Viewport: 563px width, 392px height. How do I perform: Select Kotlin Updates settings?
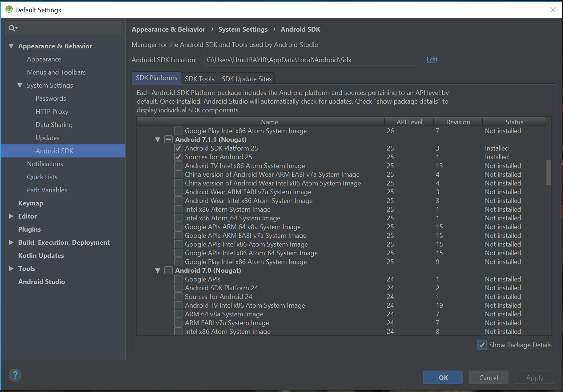click(41, 256)
